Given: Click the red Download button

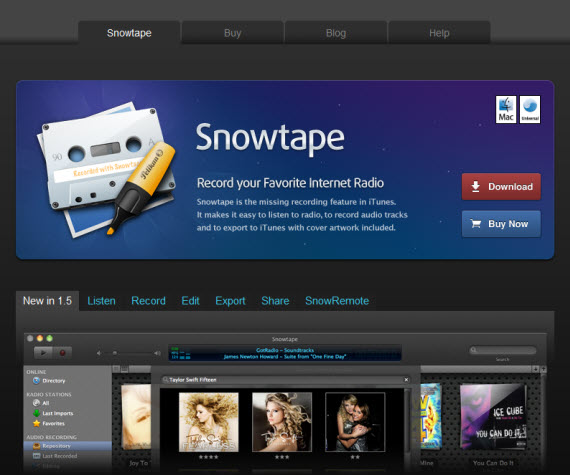Looking at the screenshot, I should pos(501,186).
